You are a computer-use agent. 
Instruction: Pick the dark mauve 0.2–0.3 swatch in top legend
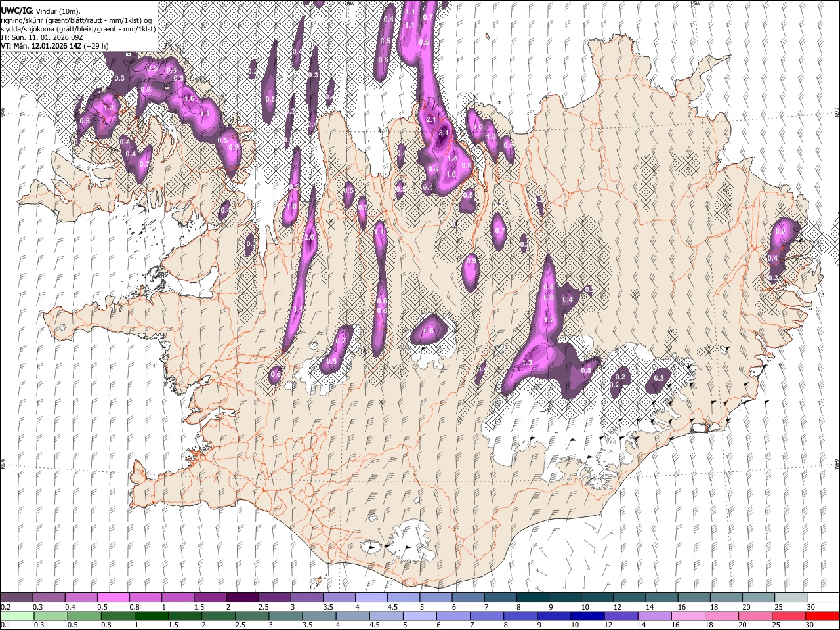coord(16,598)
